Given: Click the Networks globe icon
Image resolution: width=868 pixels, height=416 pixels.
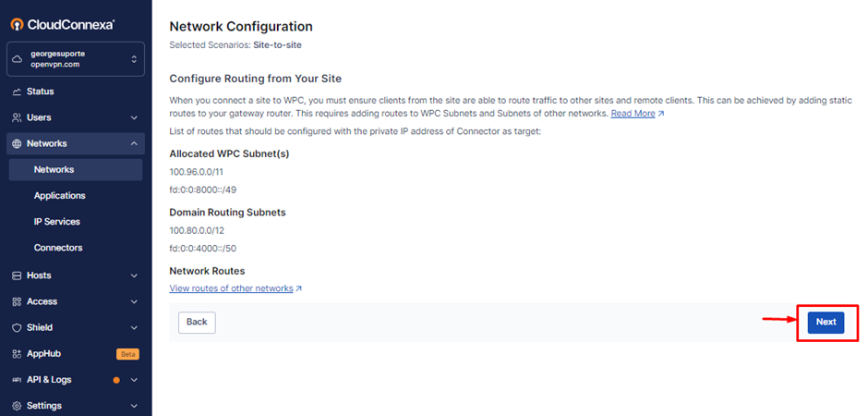Looking at the screenshot, I should tap(17, 143).
